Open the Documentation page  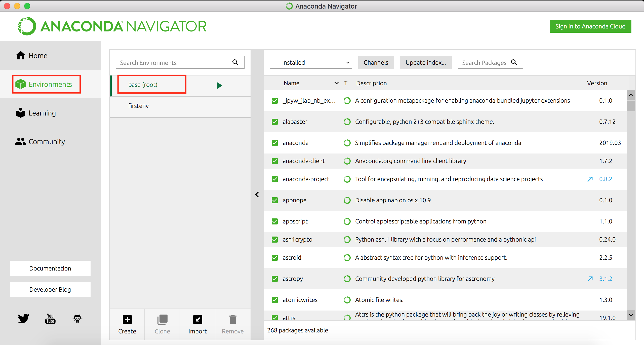click(50, 268)
